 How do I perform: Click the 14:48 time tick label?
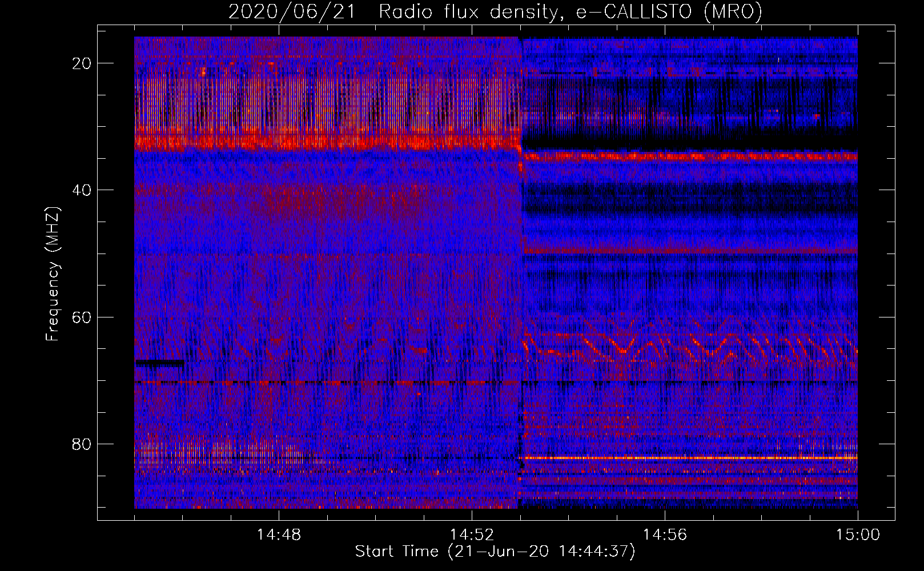(x=279, y=535)
